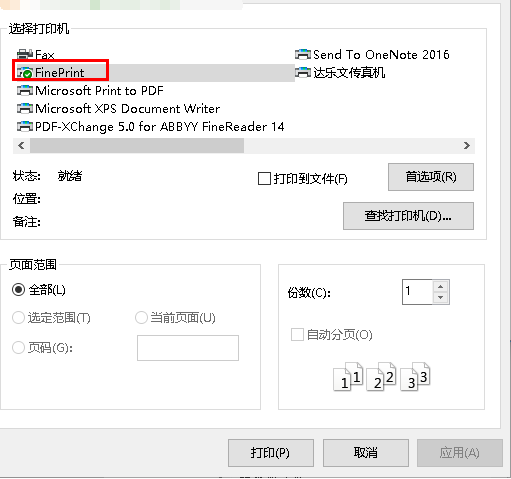Decrease the copies count with down arrow
Image resolution: width=511 pixels, height=479 pixels.
(441, 297)
